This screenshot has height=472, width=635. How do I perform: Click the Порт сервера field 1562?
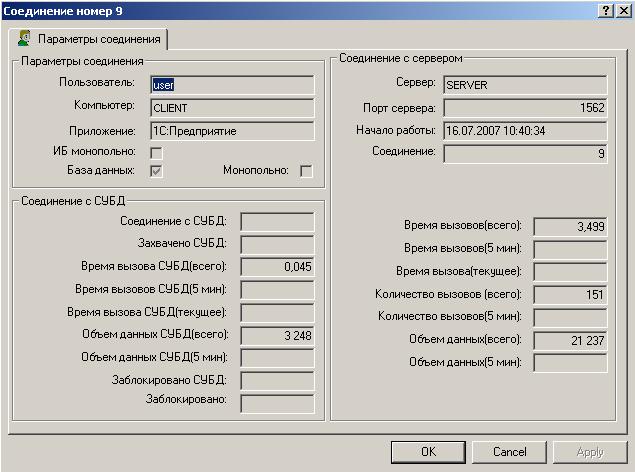coord(525,108)
